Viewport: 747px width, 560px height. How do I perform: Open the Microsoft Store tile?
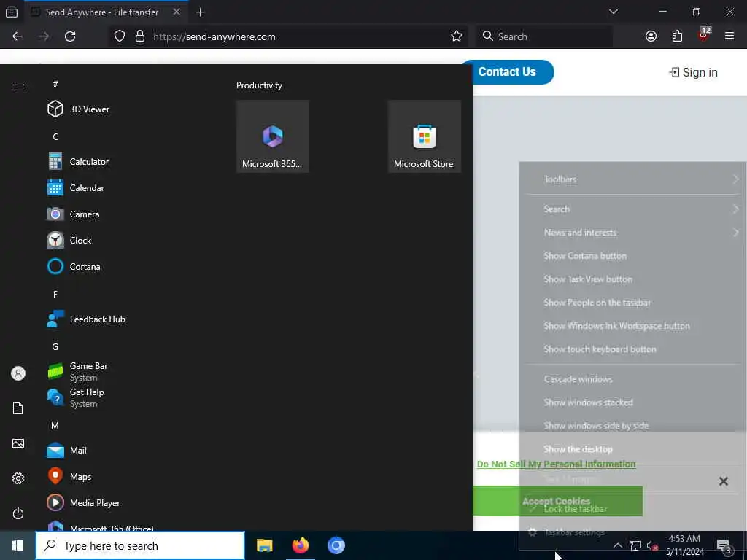click(424, 136)
